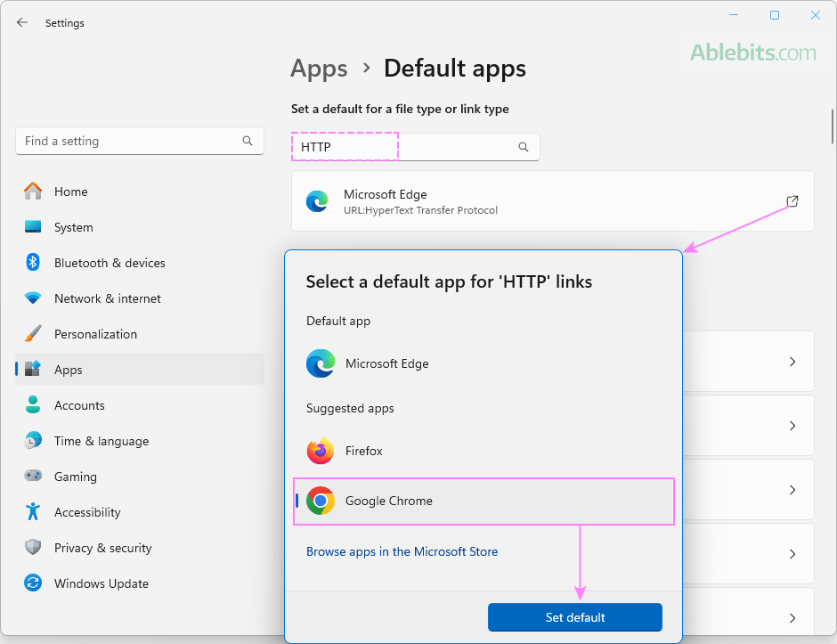
Task: Click the Time & language globe clock icon
Action: 33,441
